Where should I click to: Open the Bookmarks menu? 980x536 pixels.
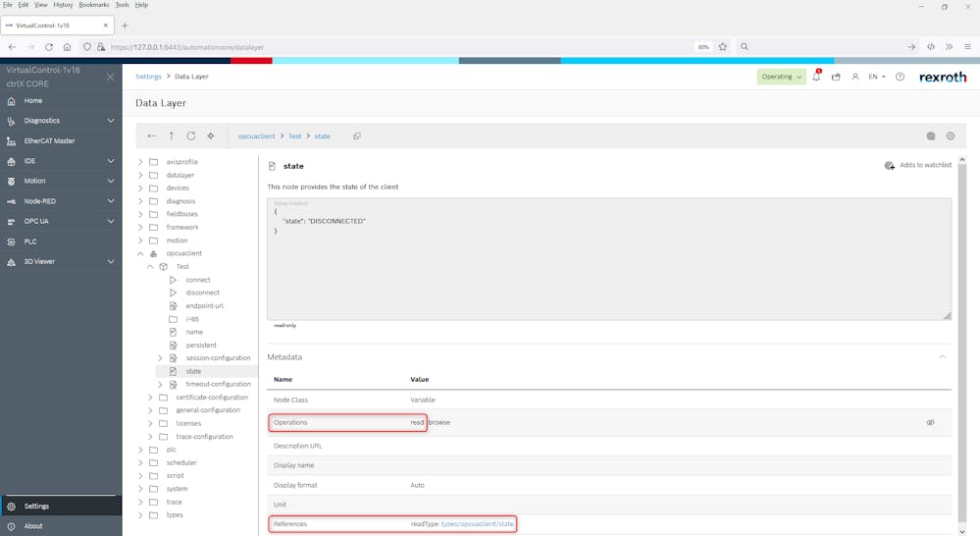click(x=94, y=5)
